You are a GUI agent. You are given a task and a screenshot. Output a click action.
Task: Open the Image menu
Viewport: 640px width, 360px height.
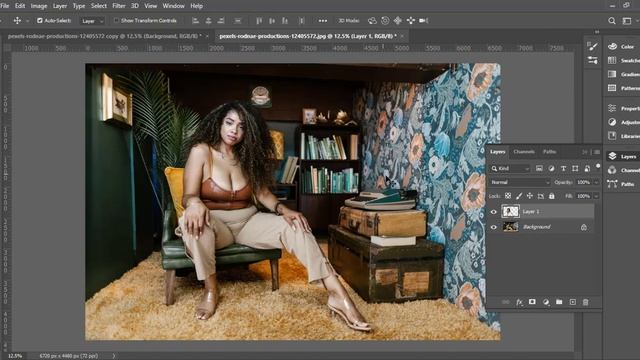pyautogui.click(x=39, y=6)
